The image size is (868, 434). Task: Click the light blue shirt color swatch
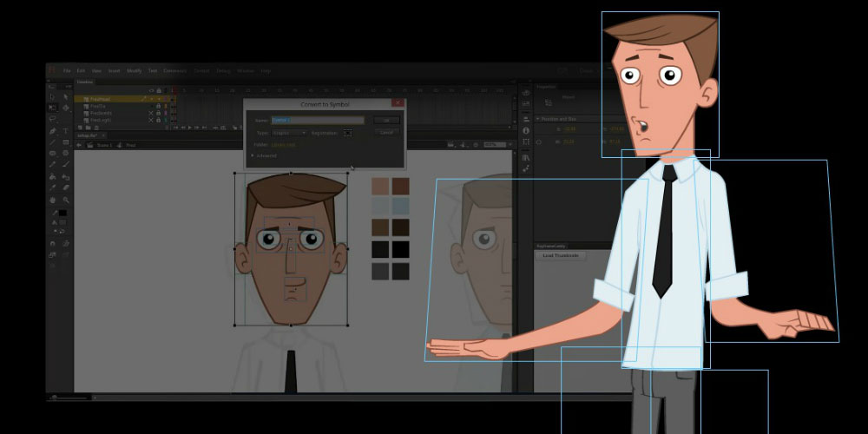pos(399,207)
